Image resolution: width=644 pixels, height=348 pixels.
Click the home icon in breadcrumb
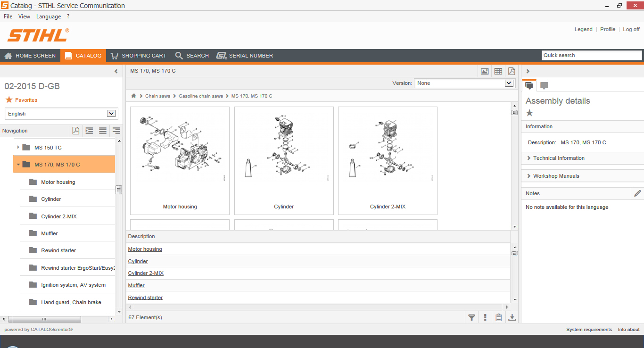point(134,96)
